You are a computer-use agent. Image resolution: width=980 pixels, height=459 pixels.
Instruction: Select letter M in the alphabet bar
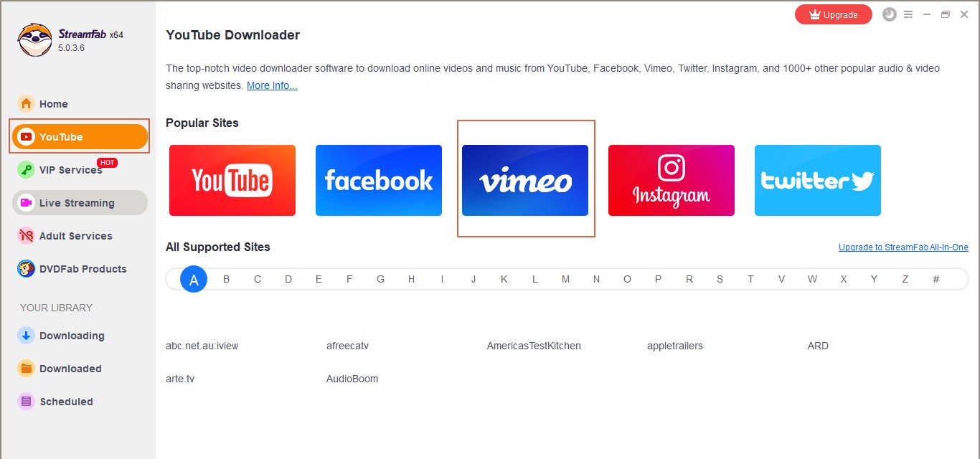coord(565,279)
